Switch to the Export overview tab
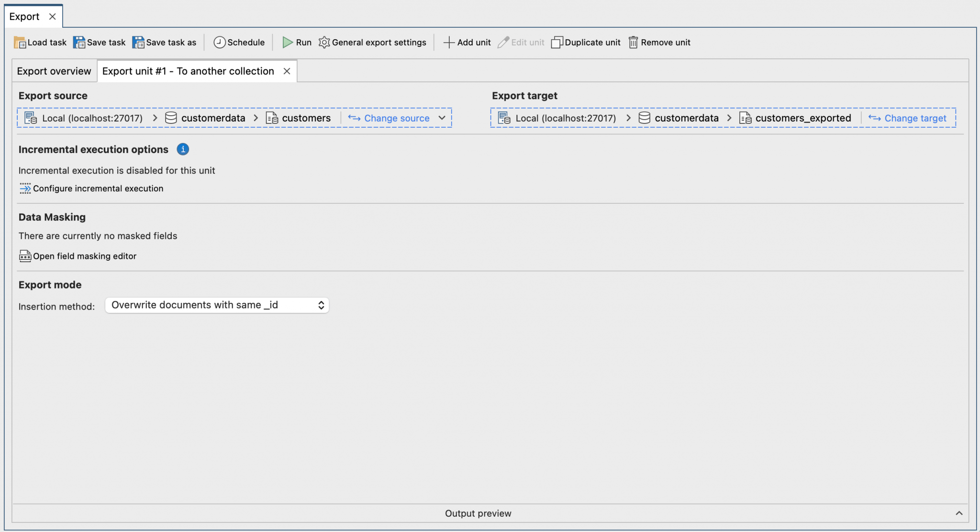This screenshot has height=532, width=980. [x=54, y=71]
